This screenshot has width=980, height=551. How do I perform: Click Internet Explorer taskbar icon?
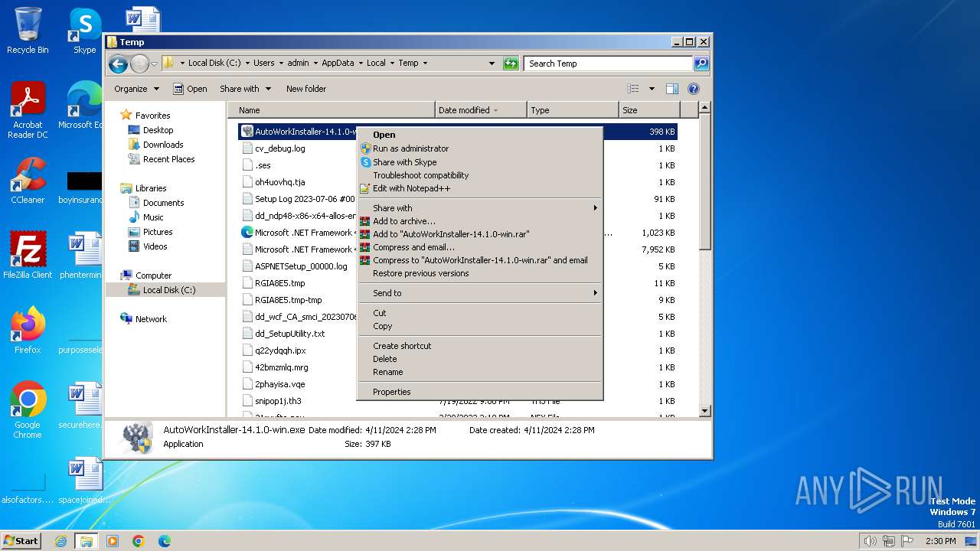[x=60, y=541]
